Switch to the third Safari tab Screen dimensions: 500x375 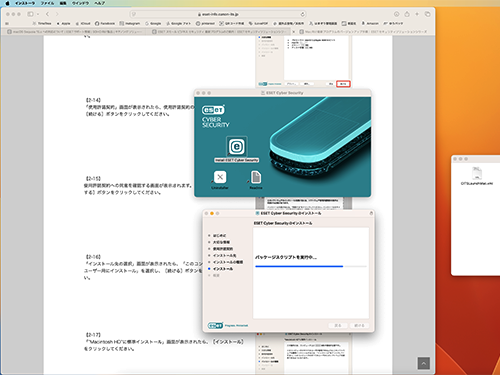363,32
